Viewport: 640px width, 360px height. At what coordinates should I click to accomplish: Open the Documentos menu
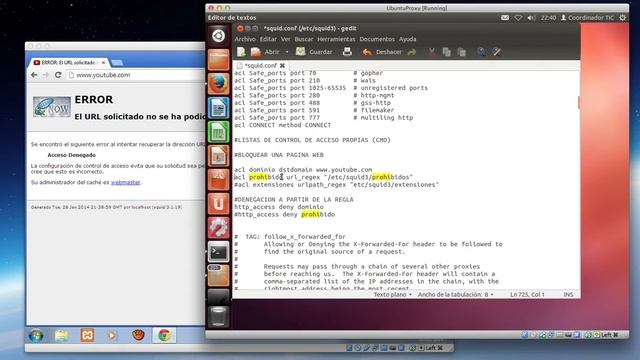click(377, 39)
